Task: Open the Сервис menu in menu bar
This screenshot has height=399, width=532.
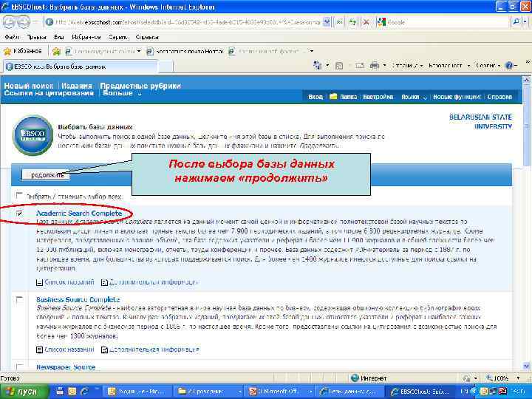Action: tap(118, 37)
